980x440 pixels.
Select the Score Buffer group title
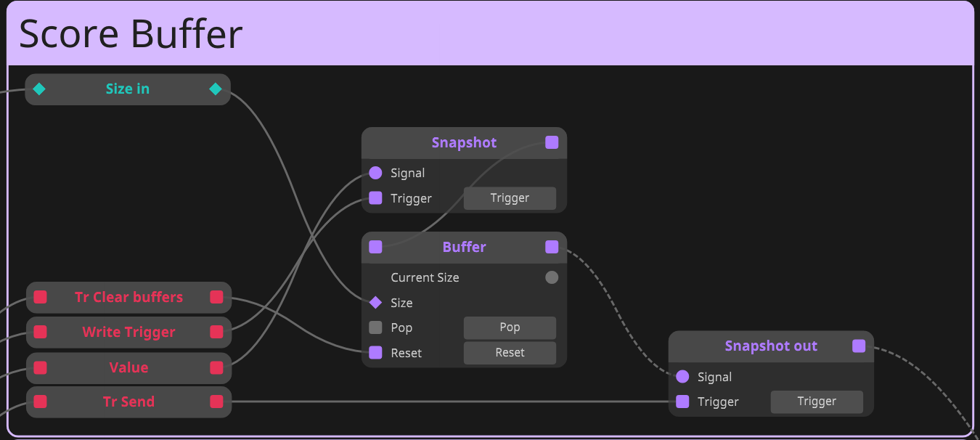pyautogui.click(x=131, y=33)
